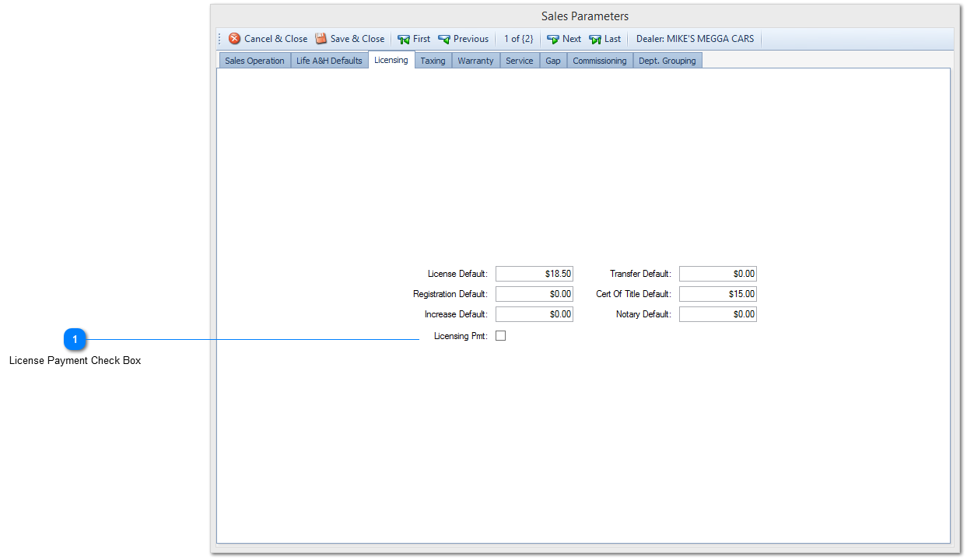The width and height of the screenshot is (967, 560).
Task: Click the Previous record arrow icon
Action: tap(444, 39)
